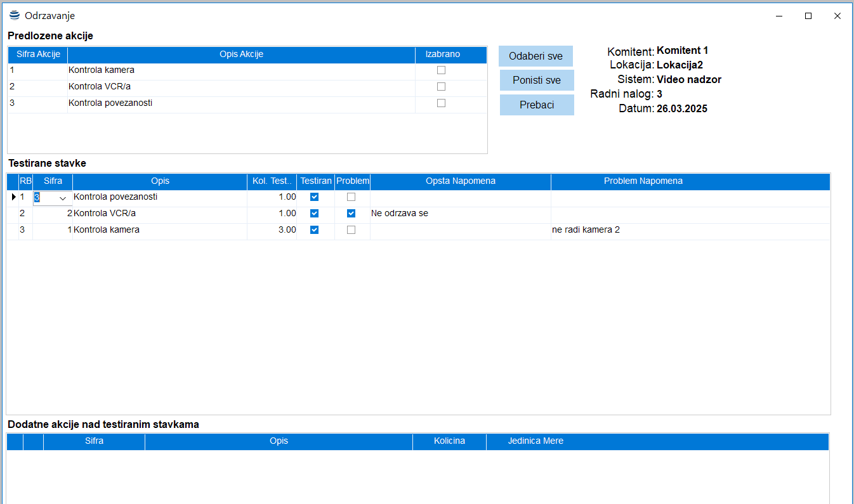Tick Izabrano for Kontrola povezanosti action

pos(441,103)
